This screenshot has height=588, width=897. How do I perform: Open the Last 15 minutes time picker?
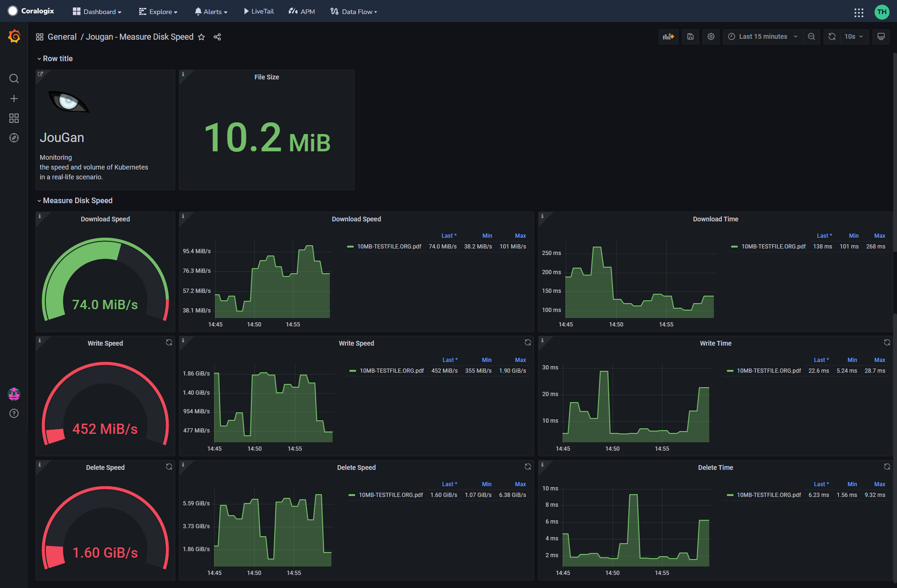coord(762,36)
